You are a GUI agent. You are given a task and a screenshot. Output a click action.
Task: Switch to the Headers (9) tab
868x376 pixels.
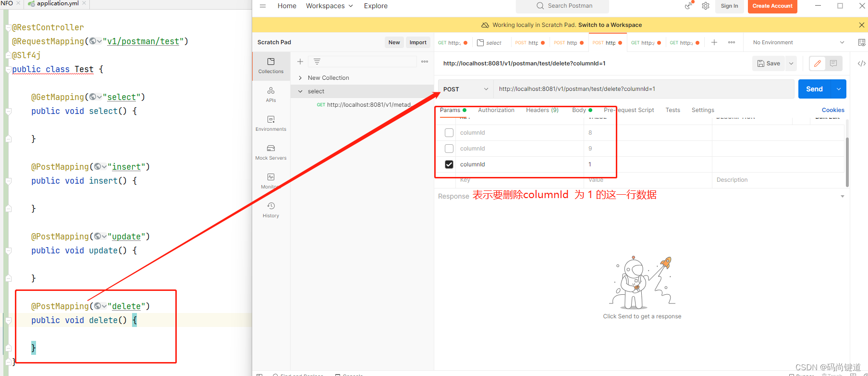[x=542, y=110]
